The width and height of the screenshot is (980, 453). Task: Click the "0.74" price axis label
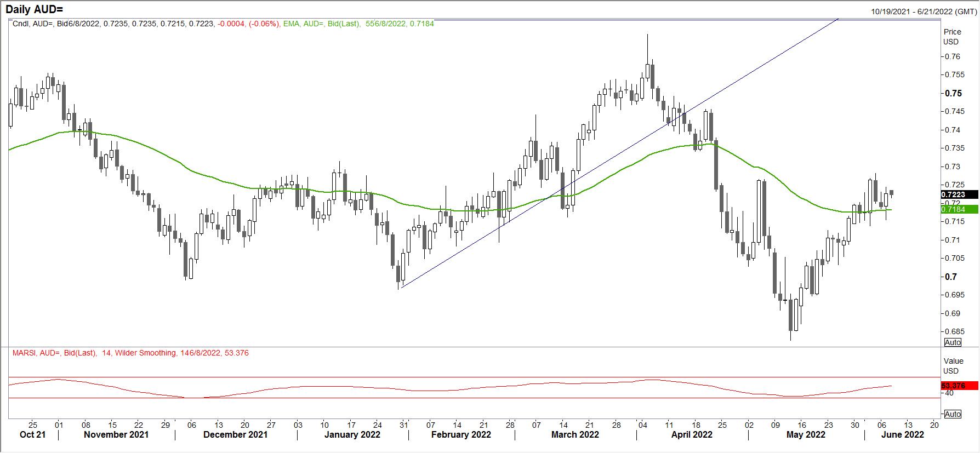click(953, 130)
